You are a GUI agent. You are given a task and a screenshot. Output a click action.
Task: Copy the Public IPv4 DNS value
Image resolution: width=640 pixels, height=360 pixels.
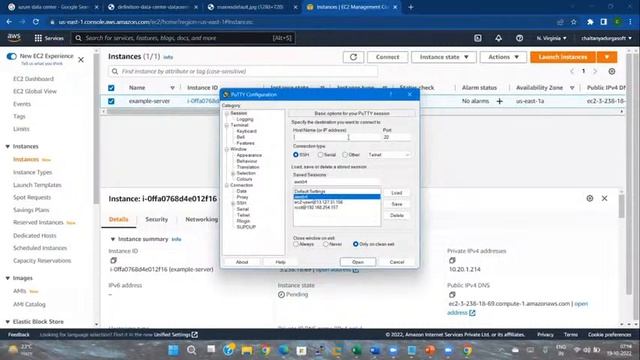click(452, 295)
